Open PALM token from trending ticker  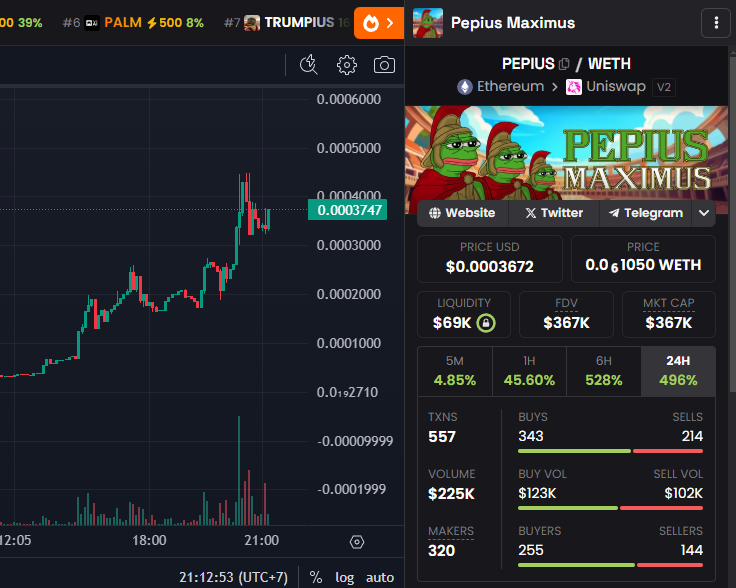[133, 23]
